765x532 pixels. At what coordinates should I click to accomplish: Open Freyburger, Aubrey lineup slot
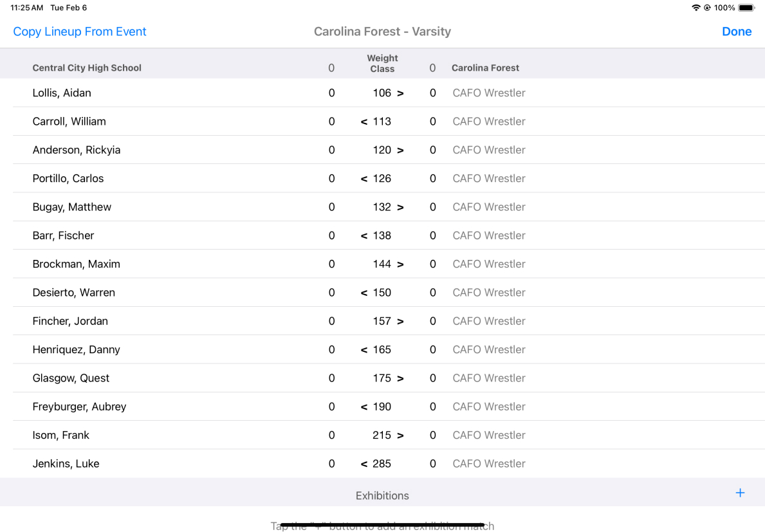79,407
